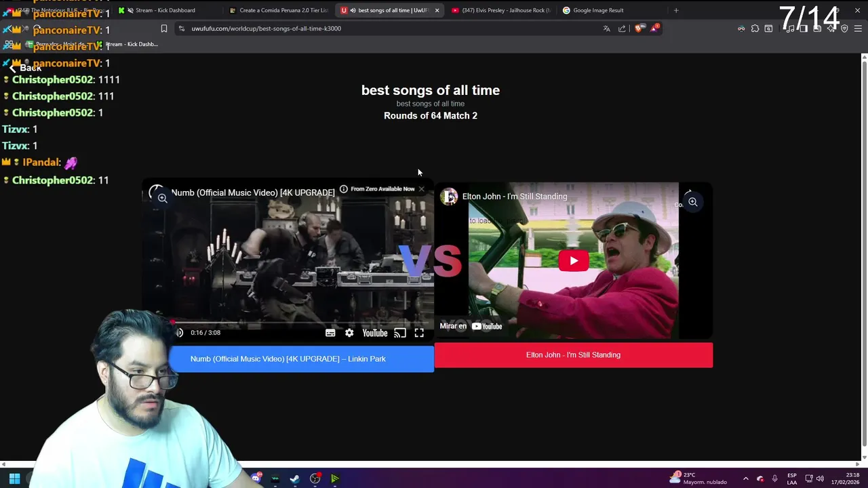Select the best songs of all time heading
This screenshot has height=488, width=868.
pos(431,90)
